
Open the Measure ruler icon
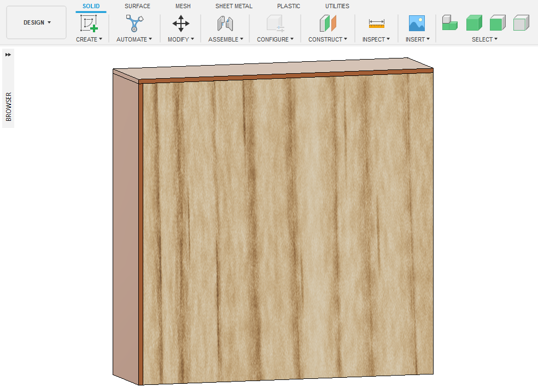tap(376, 24)
